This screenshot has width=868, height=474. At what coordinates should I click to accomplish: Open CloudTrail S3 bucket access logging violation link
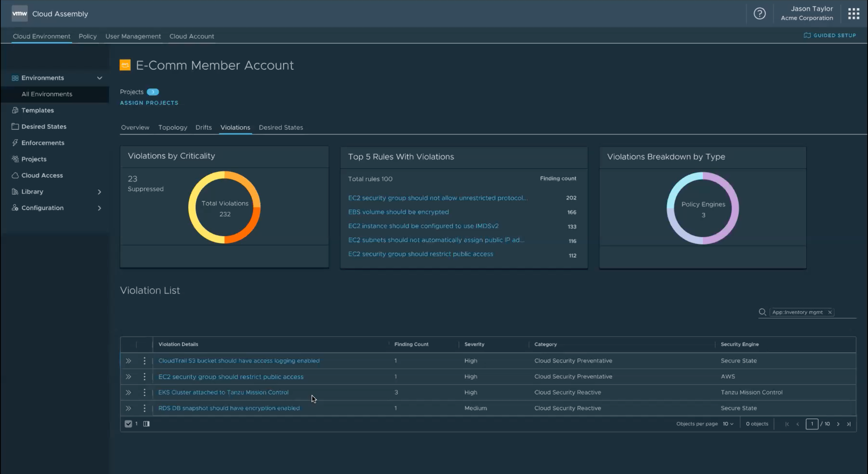(x=239, y=361)
